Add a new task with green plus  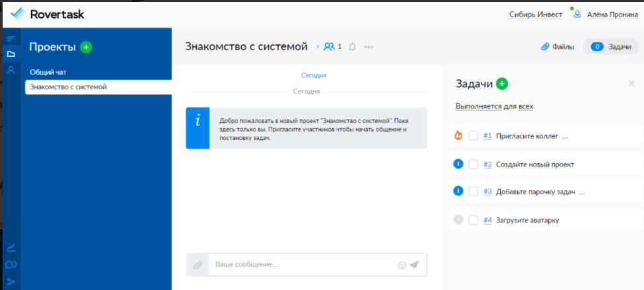click(502, 84)
